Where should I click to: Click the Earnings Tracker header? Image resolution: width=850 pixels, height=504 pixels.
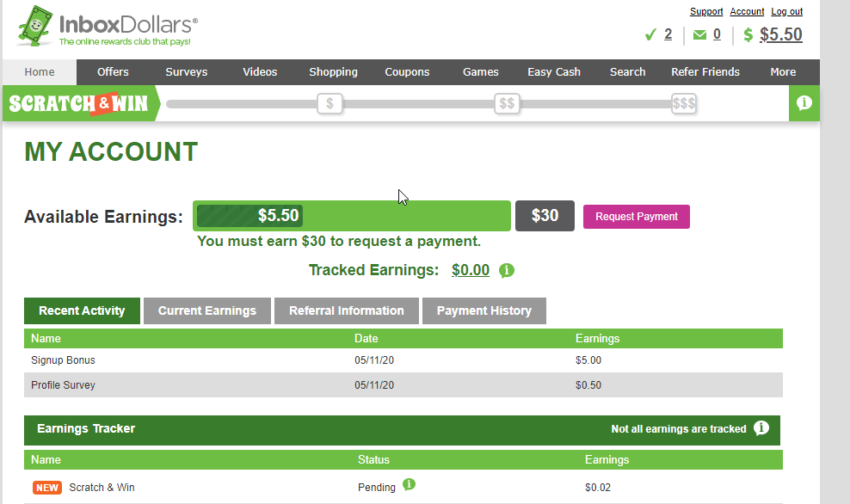click(x=86, y=428)
